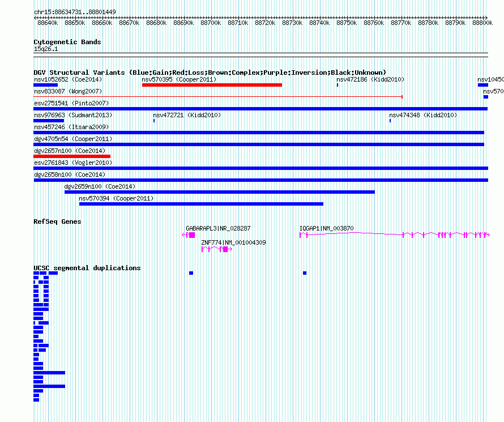The image size is (504, 422).
Task: Select the segmental duplication block below GABARAPL3
Action: (191, 273)
